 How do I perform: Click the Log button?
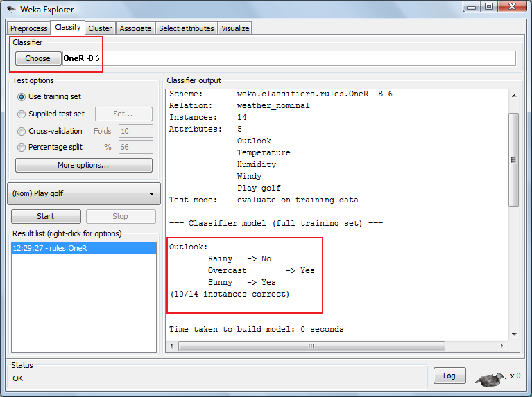pyautogui.click(x=449, y=376)
